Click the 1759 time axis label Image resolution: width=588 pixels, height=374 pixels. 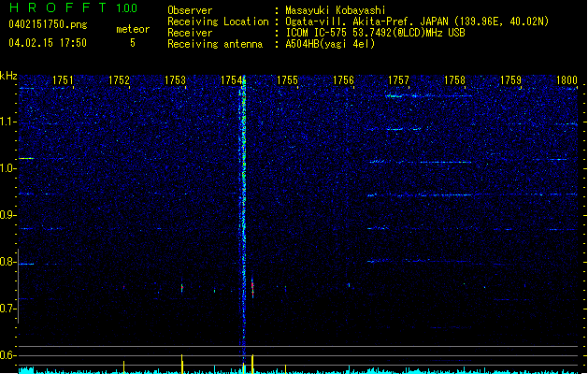[x=510, y=80]
